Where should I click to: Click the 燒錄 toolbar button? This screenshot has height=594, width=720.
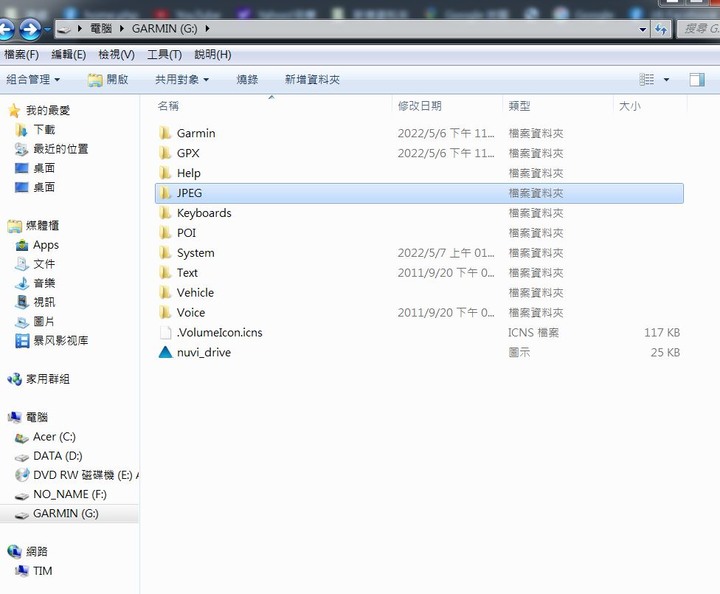coord(247,79)
